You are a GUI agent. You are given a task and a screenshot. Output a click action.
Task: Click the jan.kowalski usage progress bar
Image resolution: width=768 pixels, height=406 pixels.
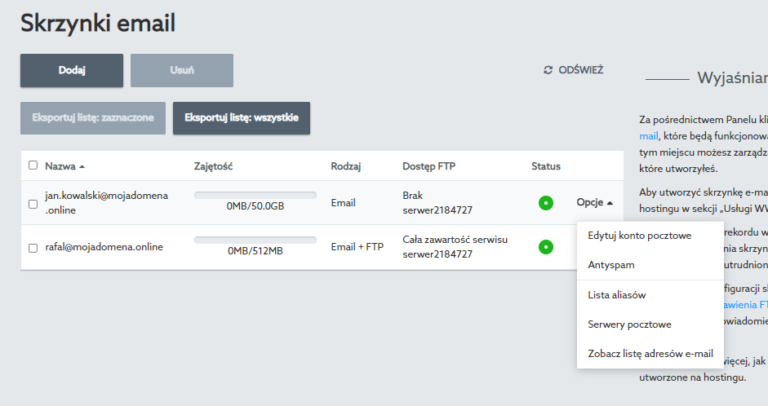point(255,195)
